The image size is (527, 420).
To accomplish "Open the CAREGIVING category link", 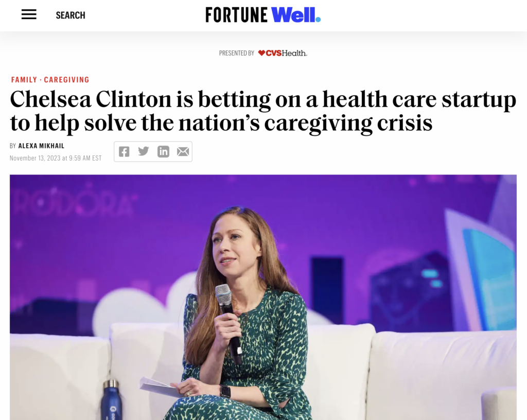I will pyautogui.click(x=66, y=80).
